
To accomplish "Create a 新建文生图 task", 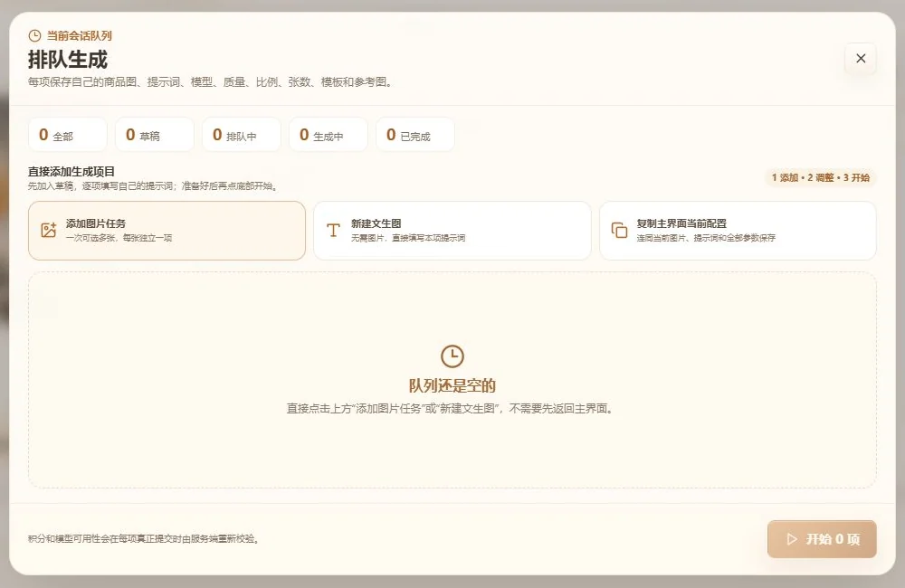I will pyautogui.click(x=452, y=231).
